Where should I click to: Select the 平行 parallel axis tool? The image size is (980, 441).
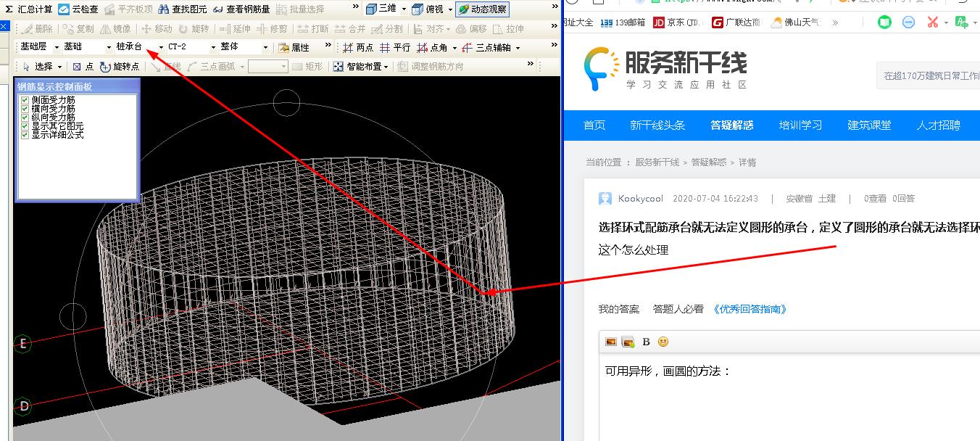[x=396, y=47]
